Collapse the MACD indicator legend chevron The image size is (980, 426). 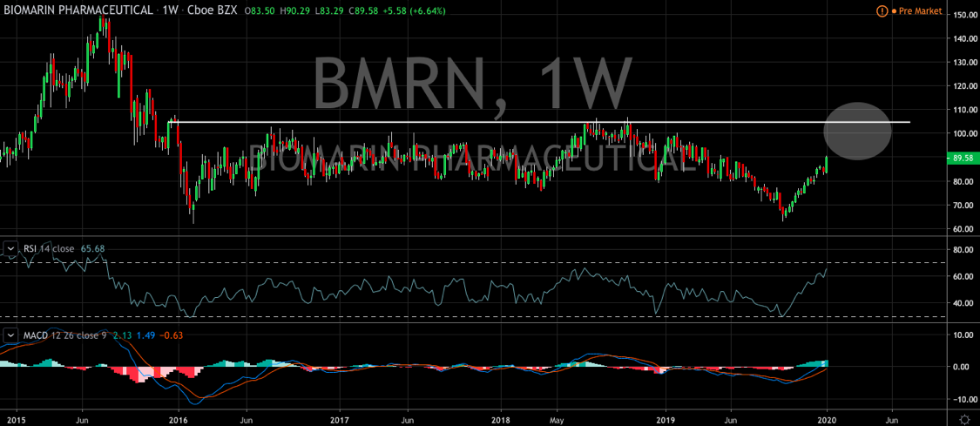tap(10, 335)
